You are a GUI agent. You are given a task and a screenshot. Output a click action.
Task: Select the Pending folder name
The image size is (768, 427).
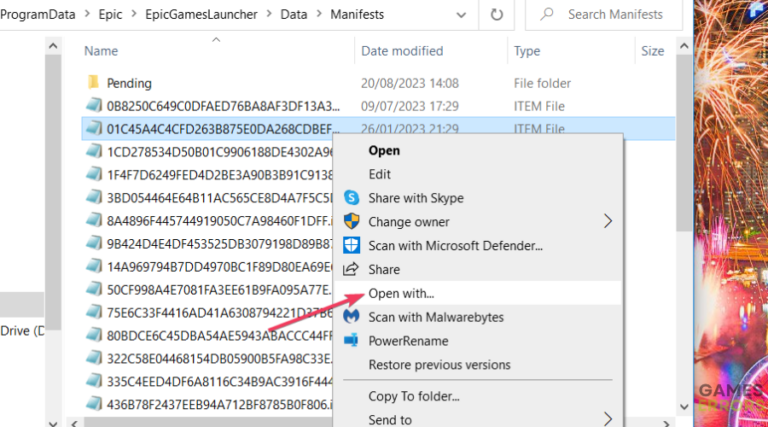[129, 83]
